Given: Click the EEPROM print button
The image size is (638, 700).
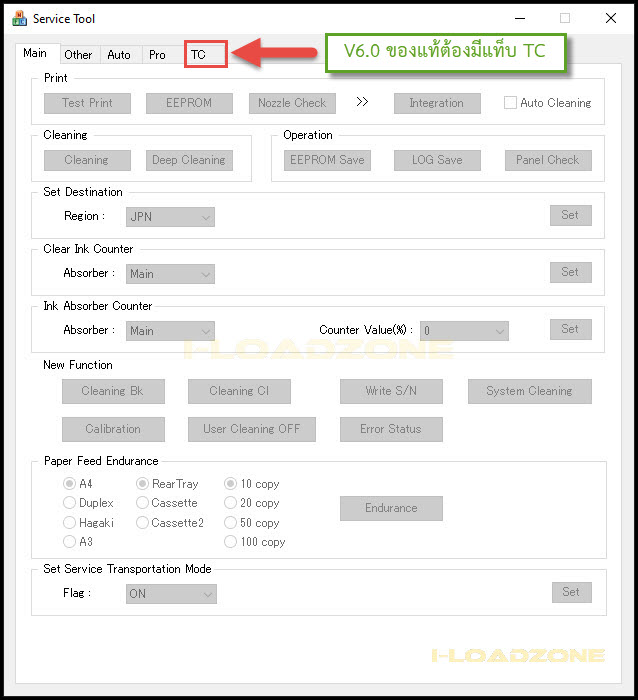Looking at the screenshot, I should [x=189, y=103].
